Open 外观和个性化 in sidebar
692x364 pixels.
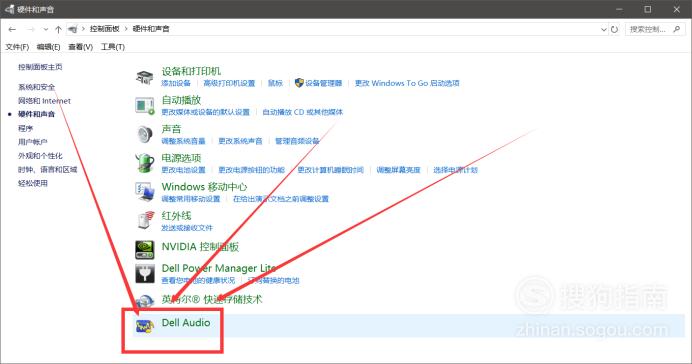(40, 156)
